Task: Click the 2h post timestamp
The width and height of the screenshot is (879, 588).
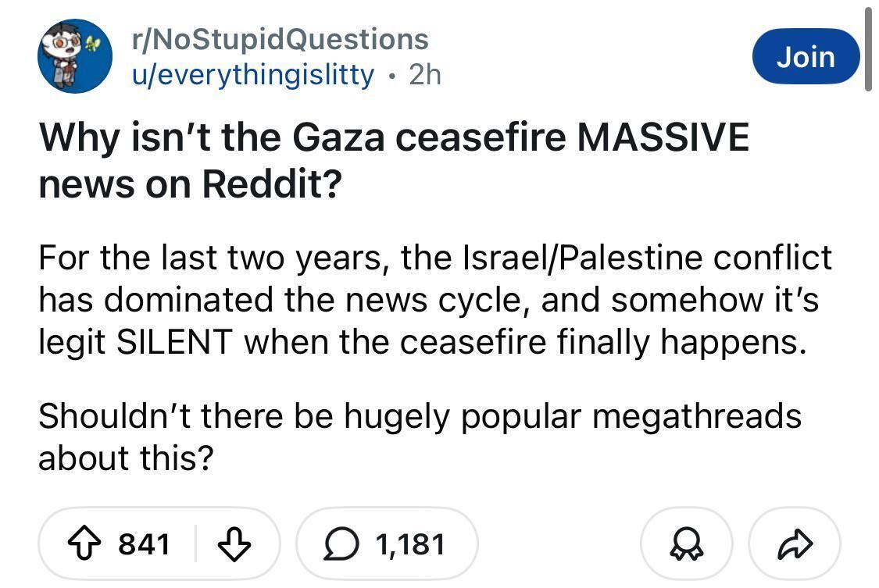Action: (x=425, y=74)
